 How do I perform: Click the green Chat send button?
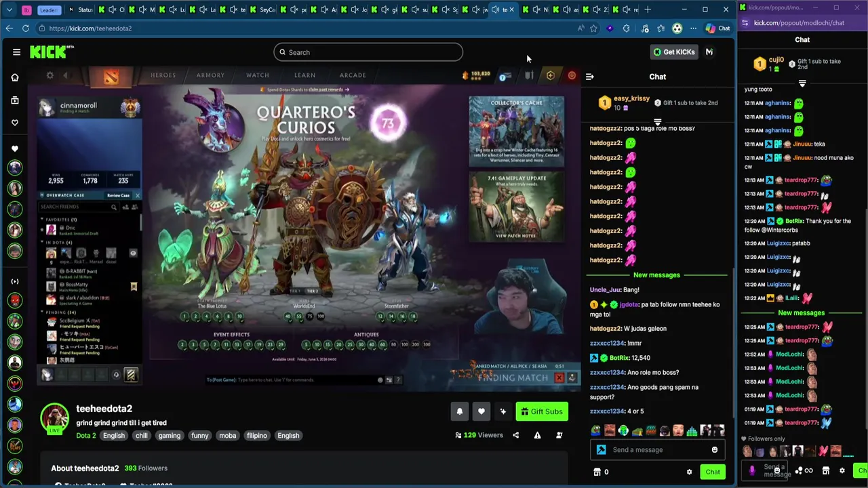[x=712, y=472]
